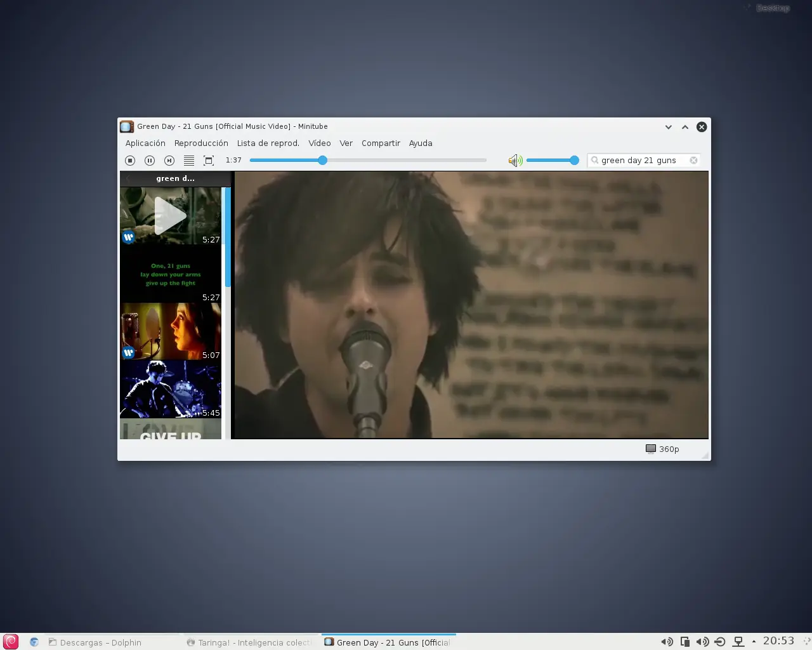Play the 5:07 video thumbnail

point(171,331)
